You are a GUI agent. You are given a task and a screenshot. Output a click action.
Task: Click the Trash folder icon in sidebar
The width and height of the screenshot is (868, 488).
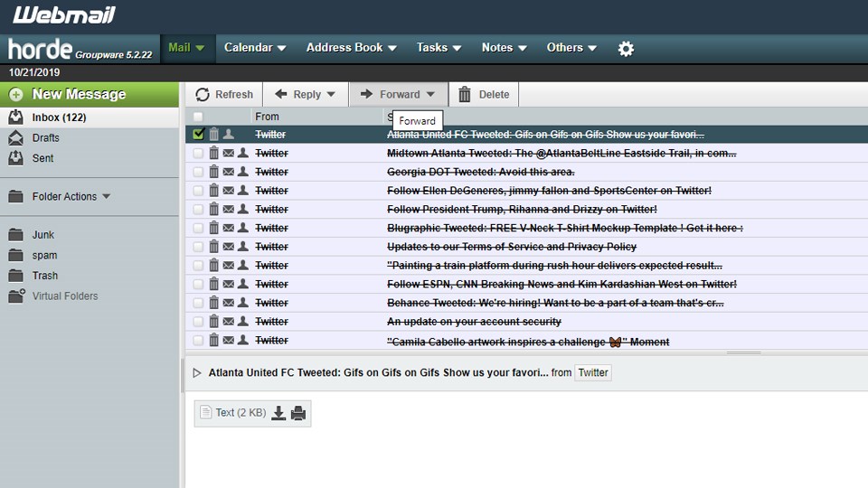point(15,276)
